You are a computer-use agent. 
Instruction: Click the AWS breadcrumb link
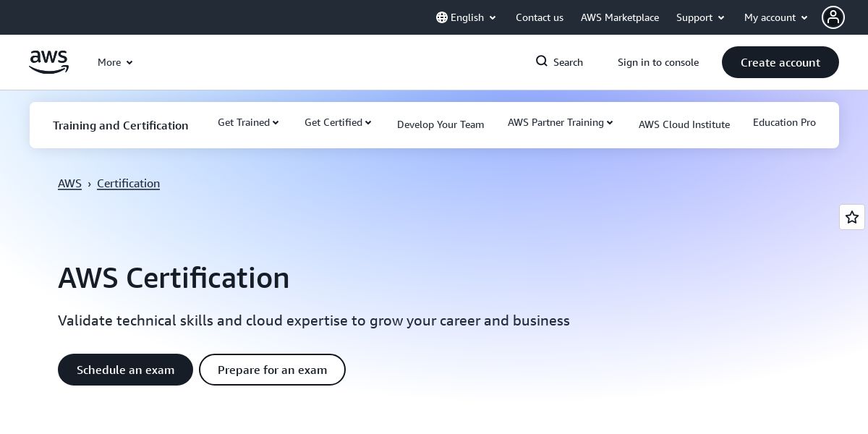tap(69, 184)
